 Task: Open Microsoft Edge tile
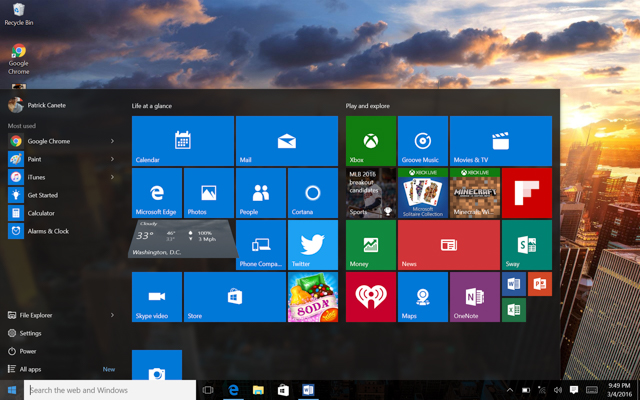pos(156,193)
